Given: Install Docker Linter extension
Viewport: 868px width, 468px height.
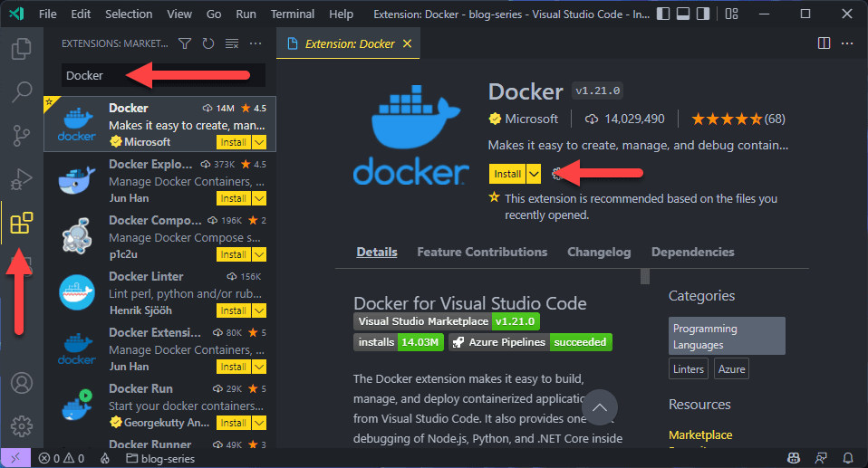Looking at the screenshot, I should 234,310.
